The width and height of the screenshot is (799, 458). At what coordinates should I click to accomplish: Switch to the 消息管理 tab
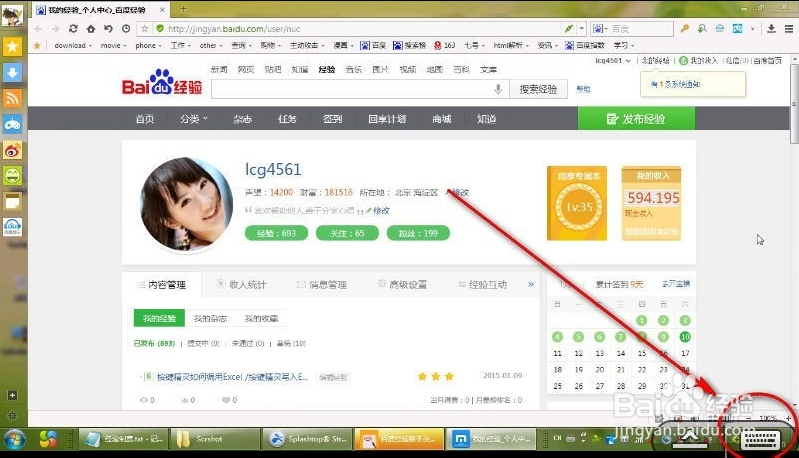[322, 285]
